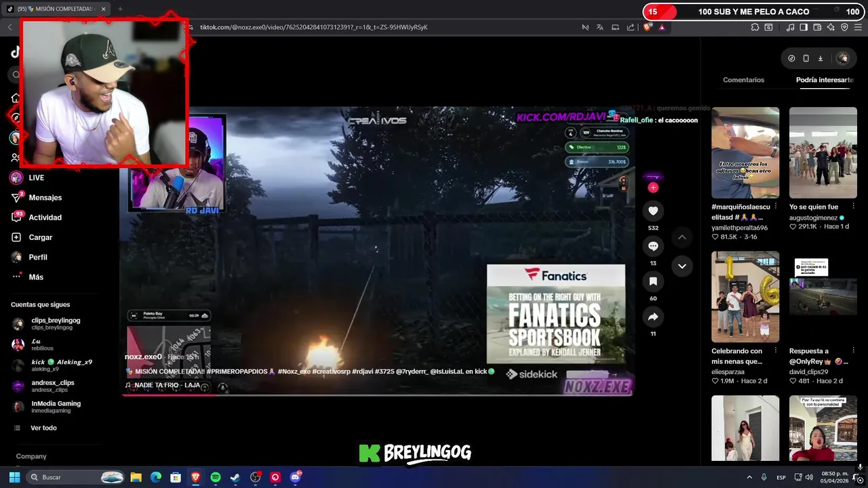
Task: Open the Windows Start menu
Action: point(14,477)
